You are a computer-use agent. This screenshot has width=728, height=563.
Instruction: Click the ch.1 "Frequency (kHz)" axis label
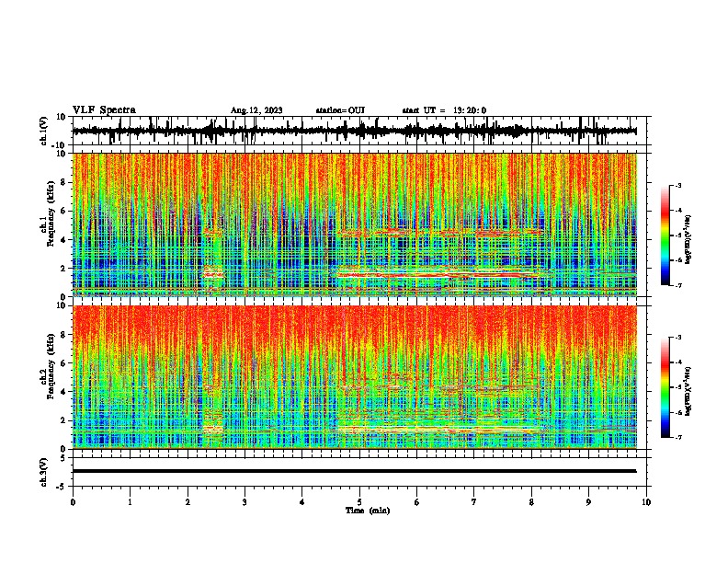tap(51, 213)
